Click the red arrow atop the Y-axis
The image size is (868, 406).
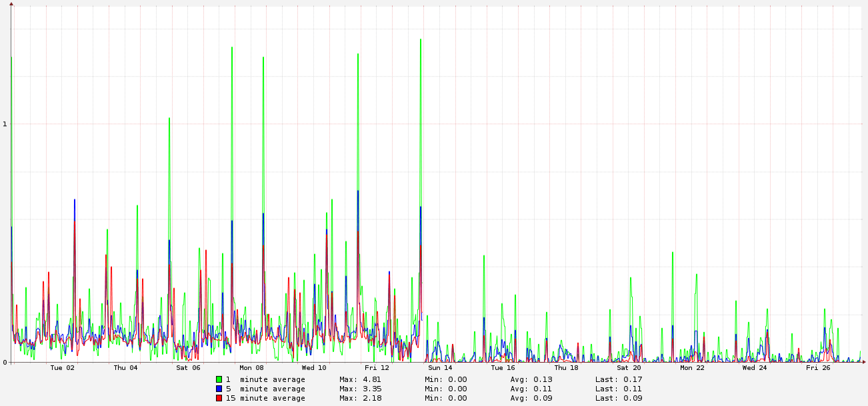[11, 4]
